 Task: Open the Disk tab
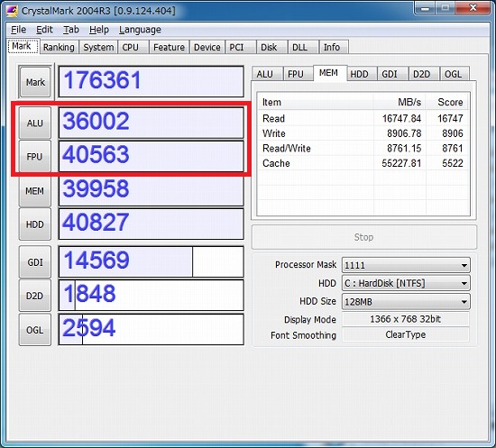pyautogui.click(x=269, y=47)
